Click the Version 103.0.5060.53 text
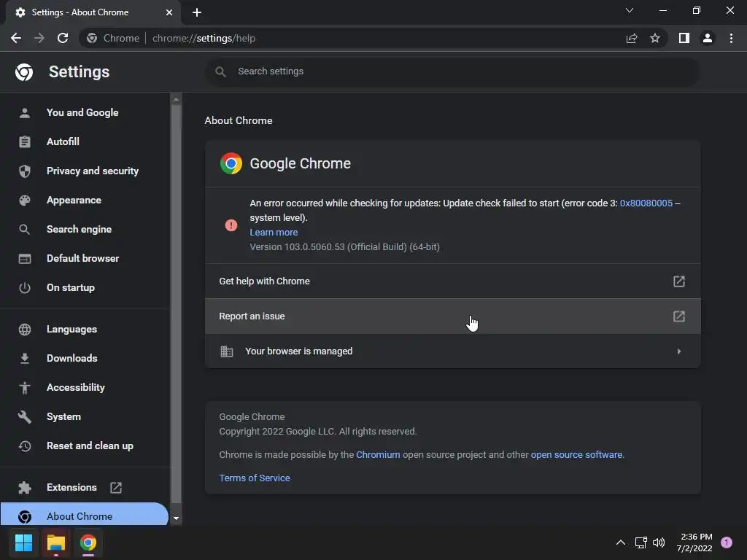The image size is (747, 560). [344, 247]
